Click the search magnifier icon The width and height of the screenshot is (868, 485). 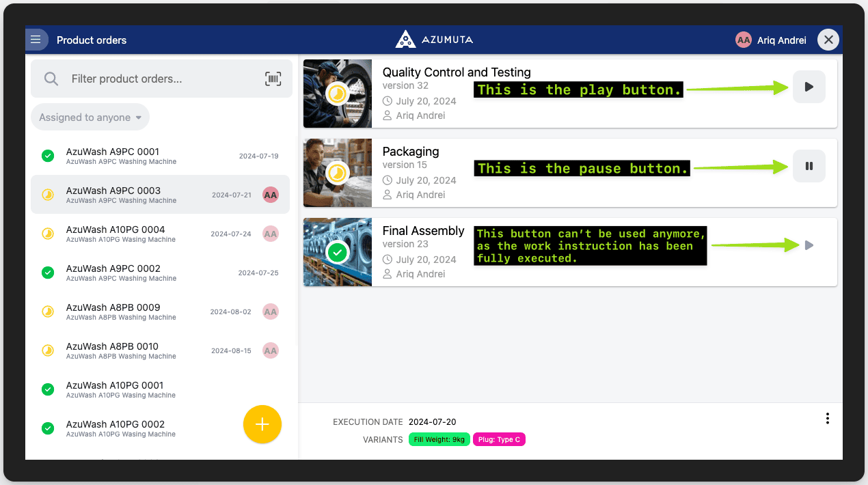(51, 79)
